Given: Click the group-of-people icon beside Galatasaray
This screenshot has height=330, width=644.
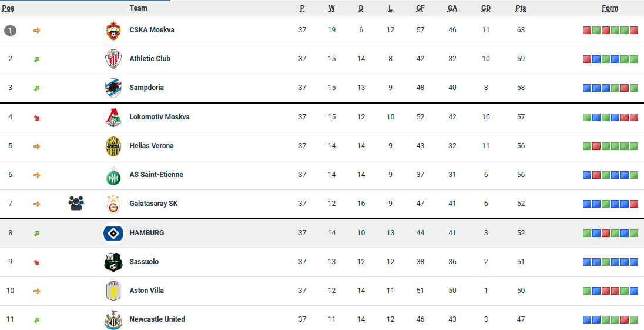Looking at the screenshot, I should 76,204.
